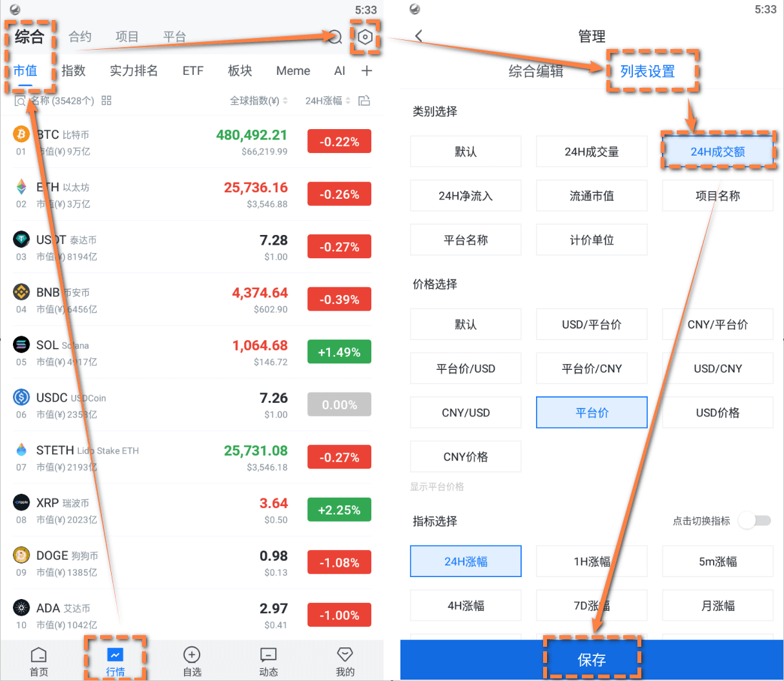Open 行情 market in the bottom bar
Screen dimensions: 784x681
pos(116,662)
